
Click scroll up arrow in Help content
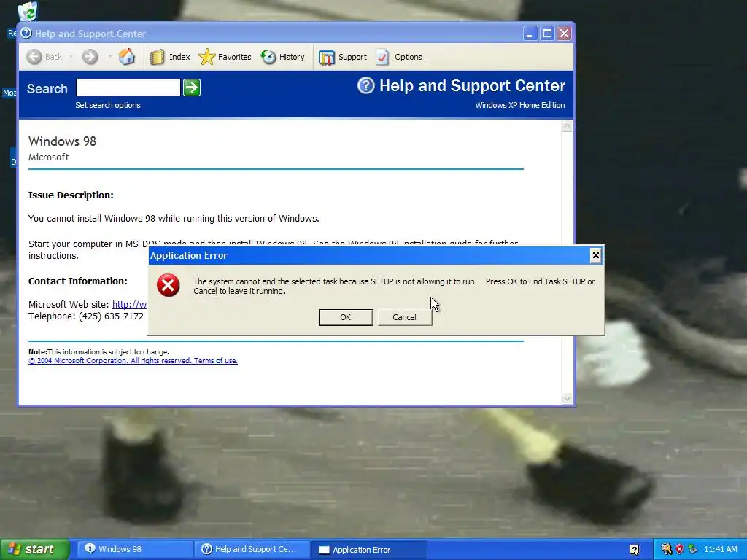pyautogui.click(x=567, y=126)
